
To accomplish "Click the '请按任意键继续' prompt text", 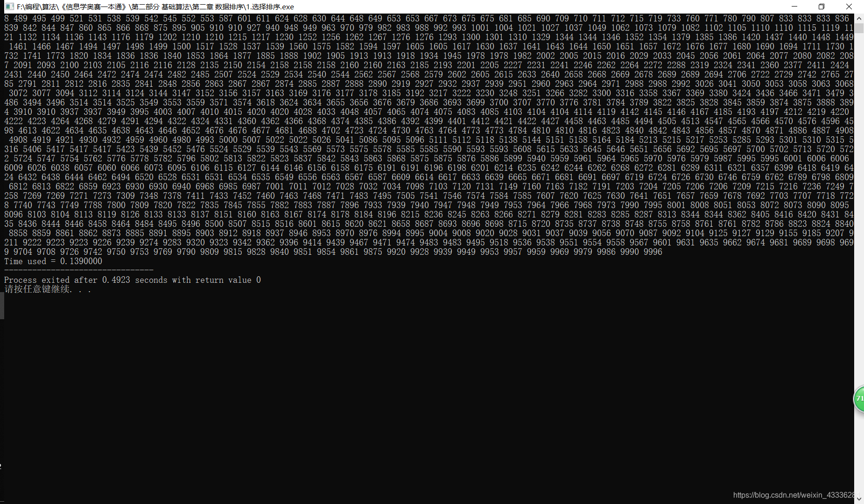I will (x=48, y=289).
